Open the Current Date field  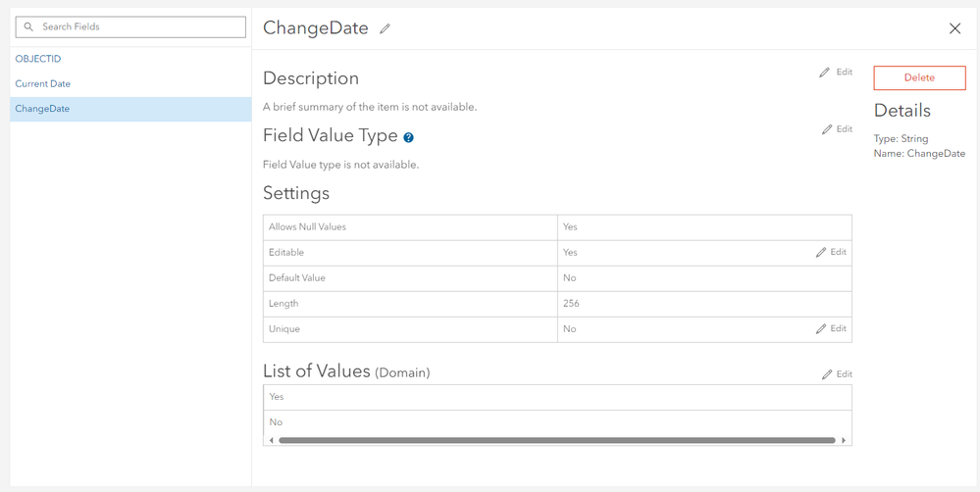click(x=43, y=83)
